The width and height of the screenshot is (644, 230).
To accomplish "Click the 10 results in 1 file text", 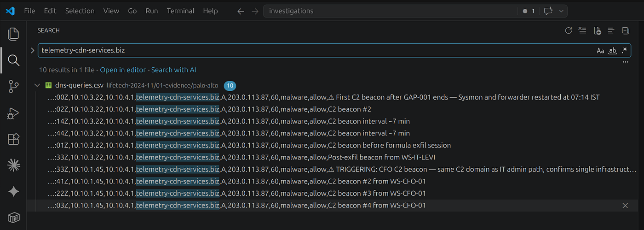I will pos(67,70).
